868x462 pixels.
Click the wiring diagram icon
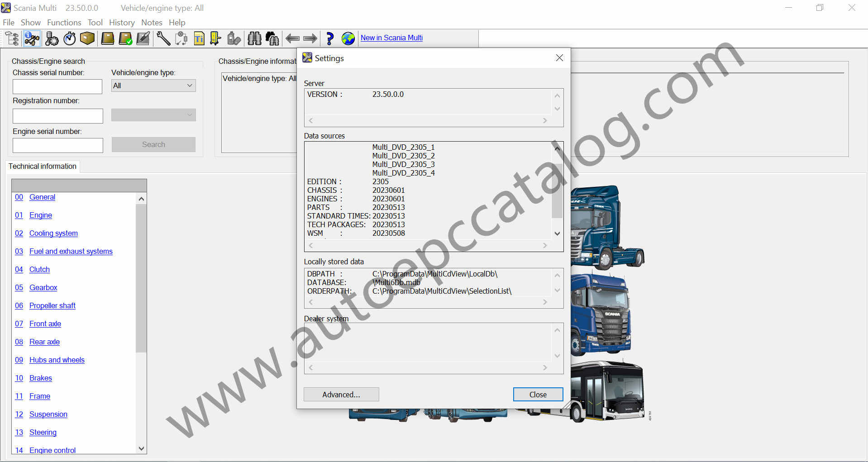pyautogui.click(x=181, y=38)
